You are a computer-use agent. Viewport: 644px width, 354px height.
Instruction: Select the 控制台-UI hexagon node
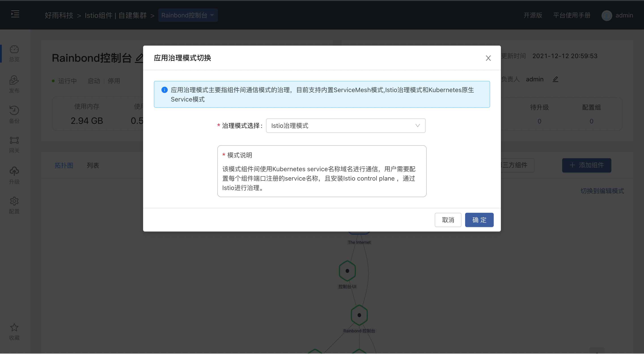click(x=347, y=271)
